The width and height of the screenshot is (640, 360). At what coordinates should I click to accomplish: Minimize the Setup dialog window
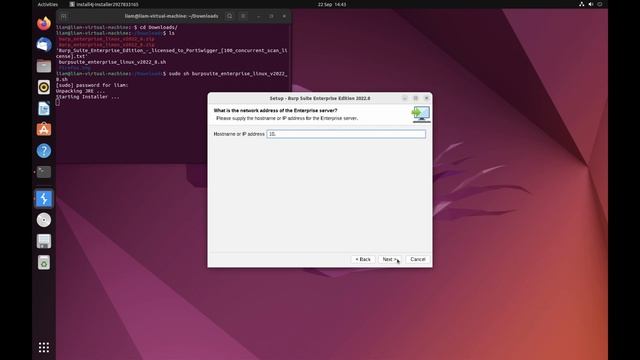coord(405,98)
